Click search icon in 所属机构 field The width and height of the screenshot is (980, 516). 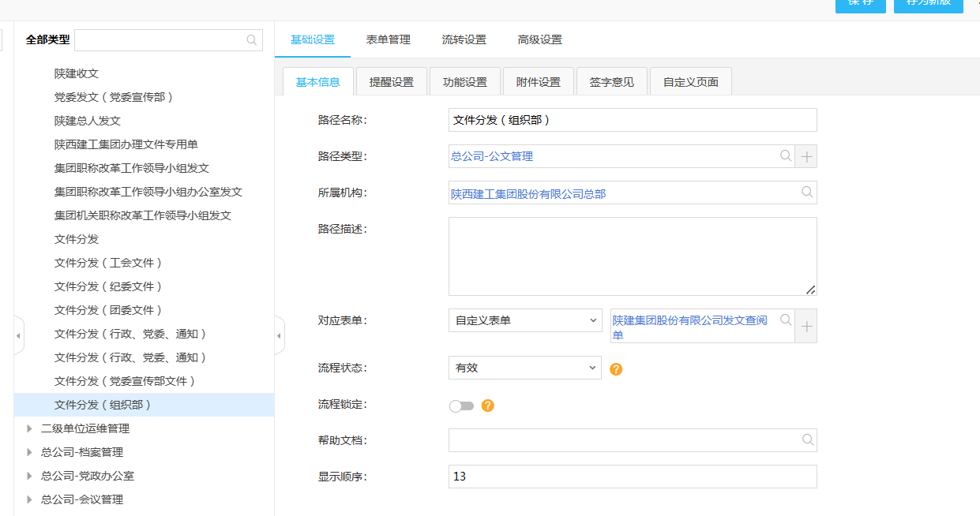[806, 192]
